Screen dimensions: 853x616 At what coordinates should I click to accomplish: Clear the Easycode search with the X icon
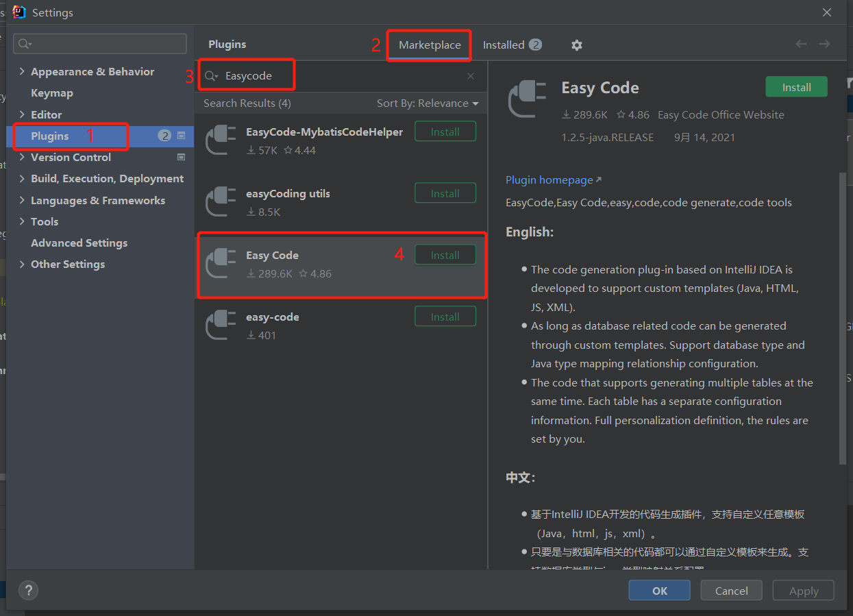471,75
